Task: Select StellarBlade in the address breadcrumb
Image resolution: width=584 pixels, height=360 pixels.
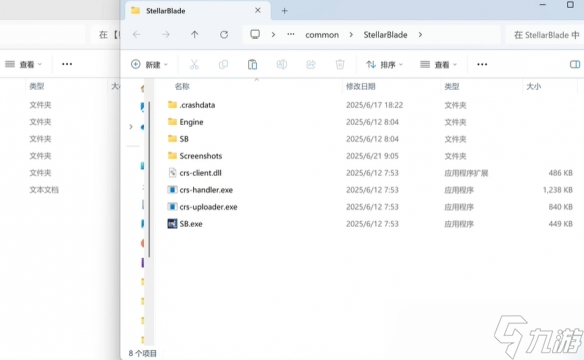Action: point(385,35)
